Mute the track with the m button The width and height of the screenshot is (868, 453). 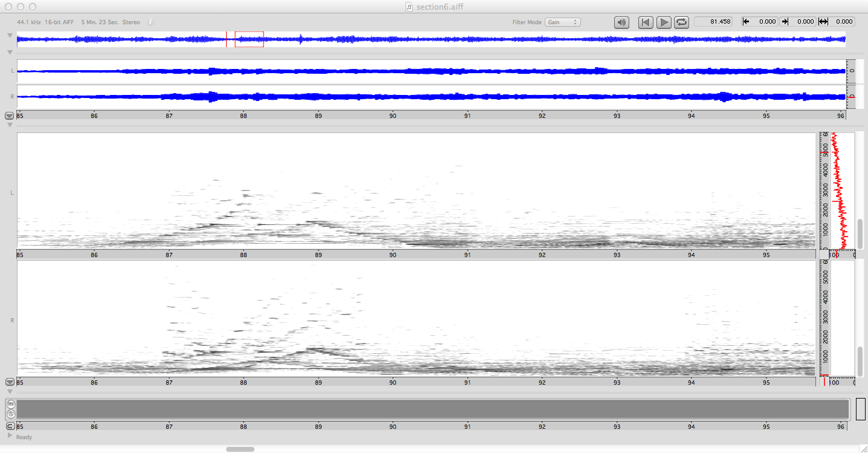[11, 404]
